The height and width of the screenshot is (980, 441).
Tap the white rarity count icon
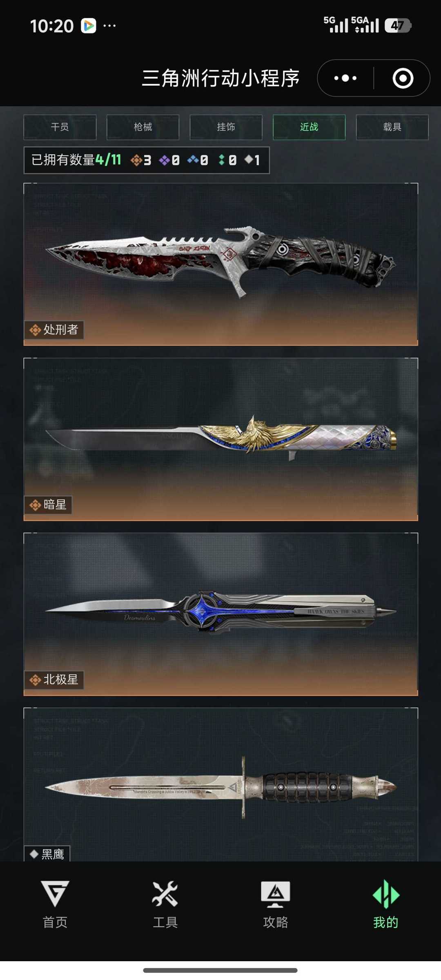pyautogui.click(x=248, y=160)
